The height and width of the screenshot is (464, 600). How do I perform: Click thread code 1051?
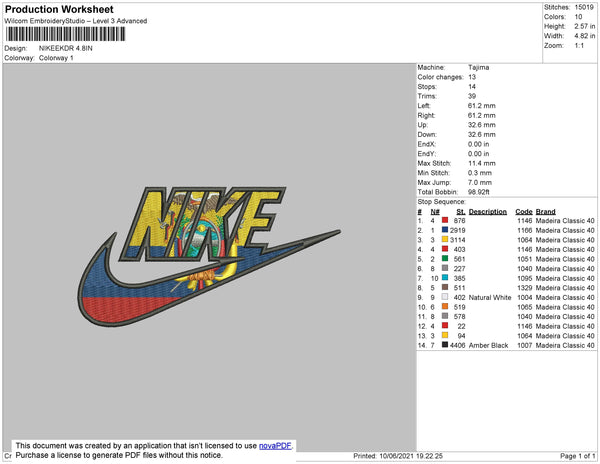525,259
